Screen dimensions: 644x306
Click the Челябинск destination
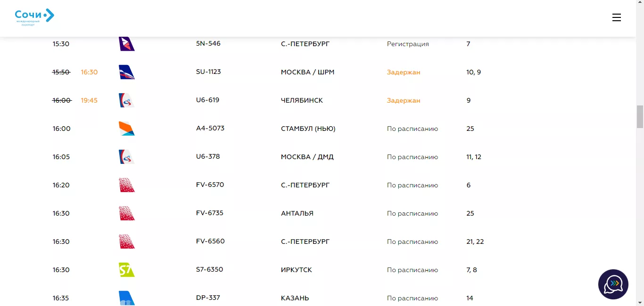302,100
